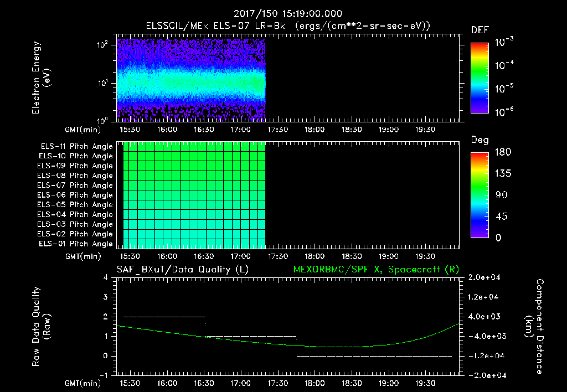Click 19:30 tick label under the spectrogram panel
The height and width of the screenshot is (392, 567).
(x=425, y=130)
